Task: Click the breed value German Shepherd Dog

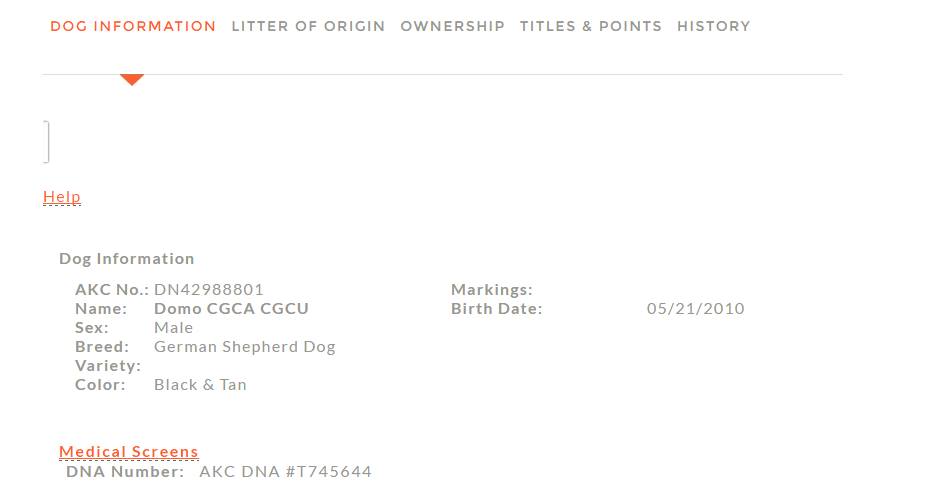Action: pos(245,347)
